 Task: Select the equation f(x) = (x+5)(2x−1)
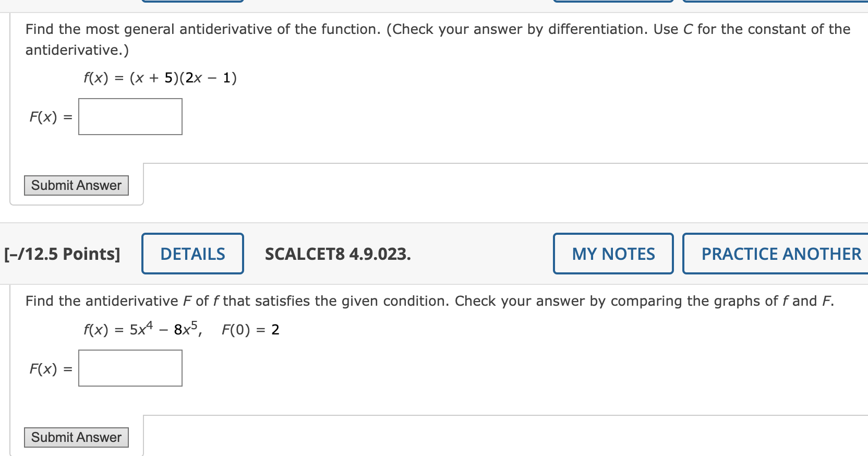(159, 77)
